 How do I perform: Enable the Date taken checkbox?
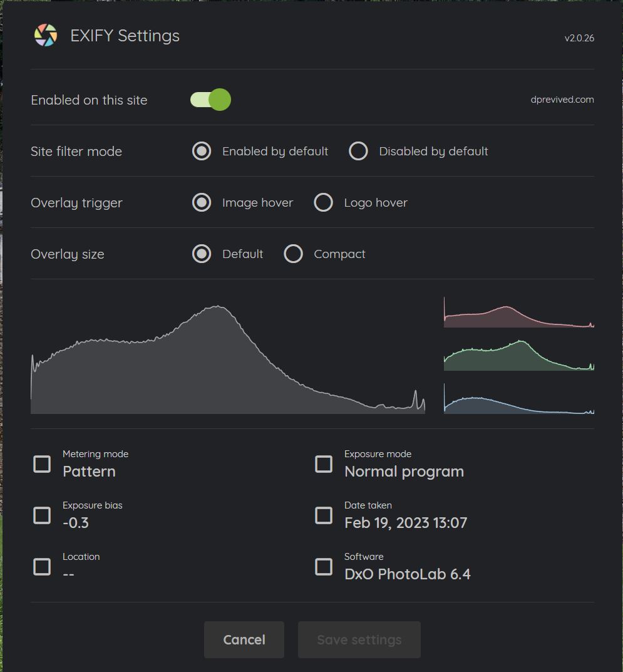pos(324,515)
